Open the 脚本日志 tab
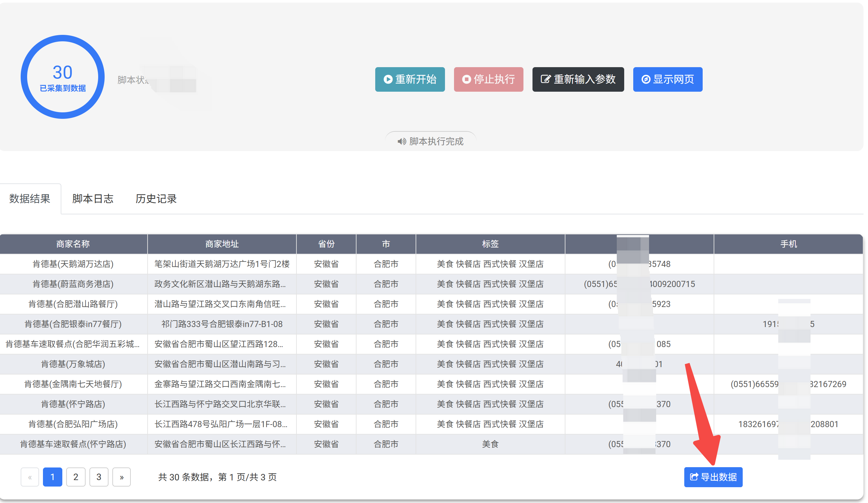Viewport: 868px width, 503px height. click(93, 199)
